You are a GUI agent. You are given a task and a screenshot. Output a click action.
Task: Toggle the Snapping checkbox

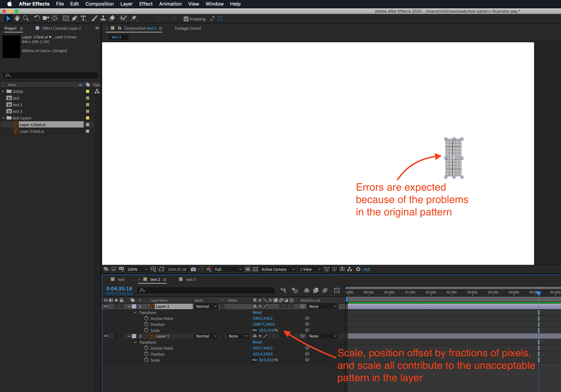pyautogui.click(x=186, y=19)
